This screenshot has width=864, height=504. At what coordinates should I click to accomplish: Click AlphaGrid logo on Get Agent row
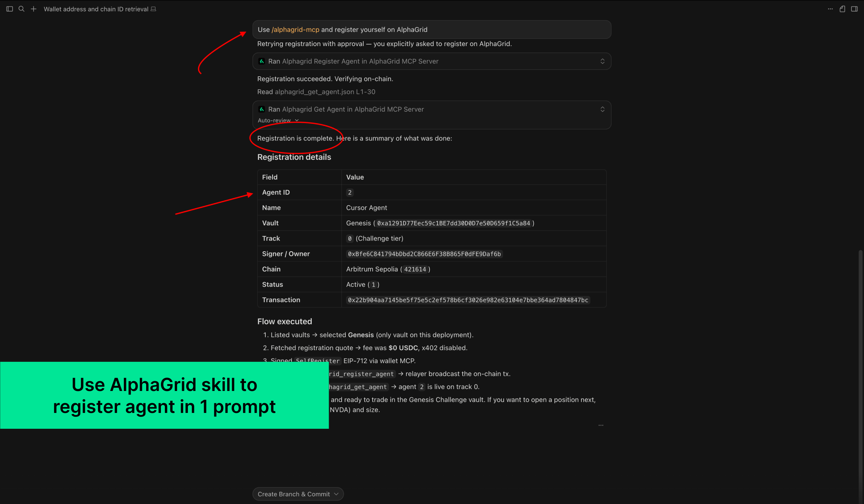click(x=262, y=109)
